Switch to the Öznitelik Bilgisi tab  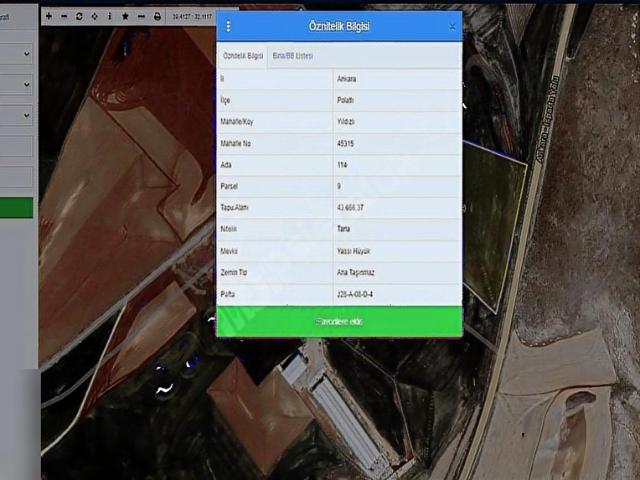pyautogui.click(x=241, y=55)
